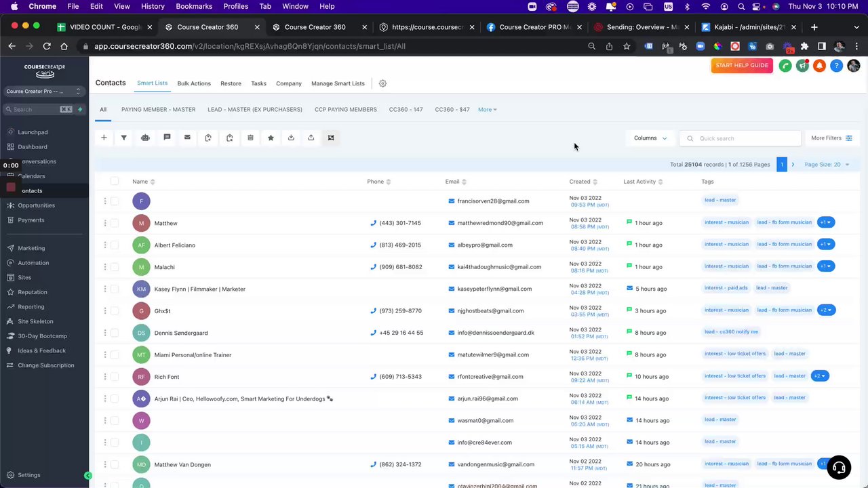Screen dimensions: 868x488
Task: Open More Filters panel
Action: point(831,138)
